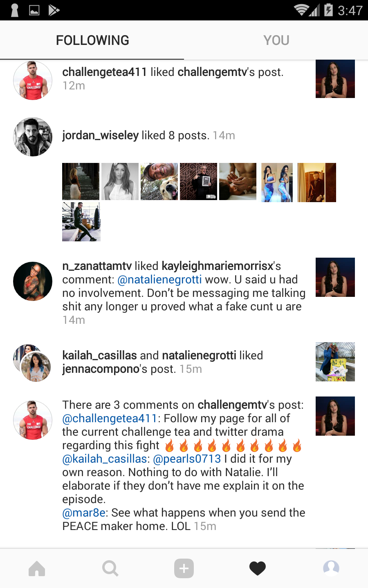Open the Search magnifier icon
The image size is (368, 588).
pos(110,568)
